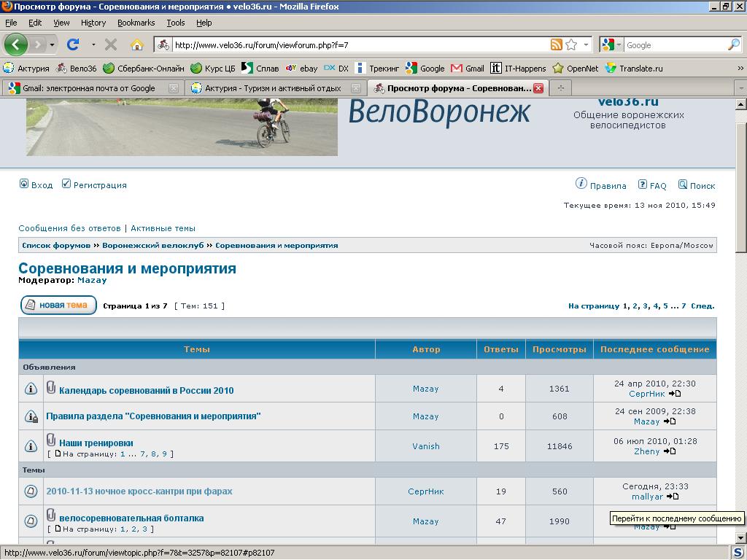Click the vertical scrollbar down arrow
This screenshot has width=747, height=560.
coord(740,538)
